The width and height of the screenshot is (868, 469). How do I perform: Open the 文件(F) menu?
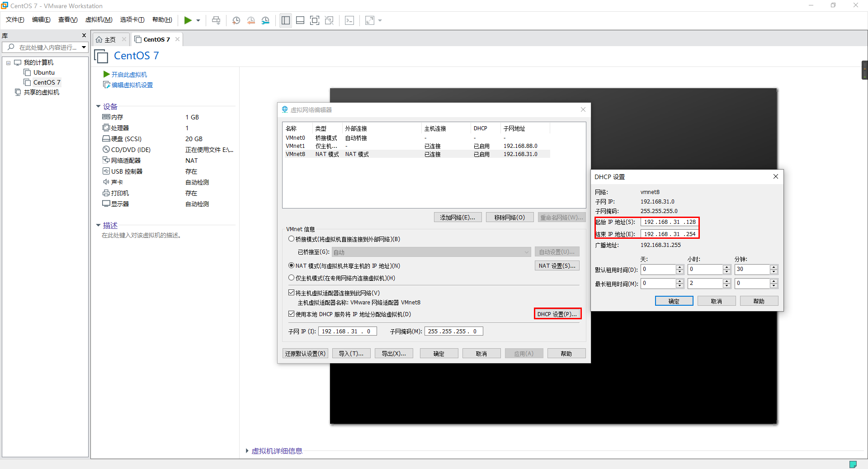coord(15,19)
